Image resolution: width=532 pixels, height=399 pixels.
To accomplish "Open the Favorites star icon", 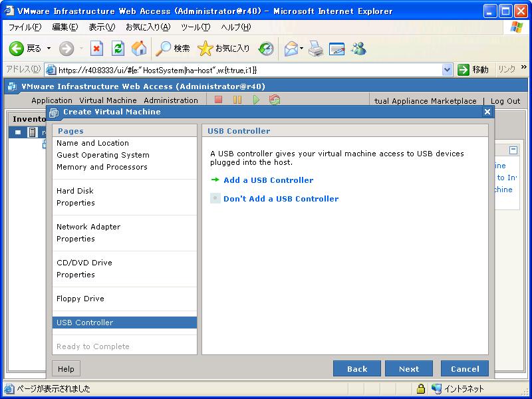I will click(x=205, y=49).
